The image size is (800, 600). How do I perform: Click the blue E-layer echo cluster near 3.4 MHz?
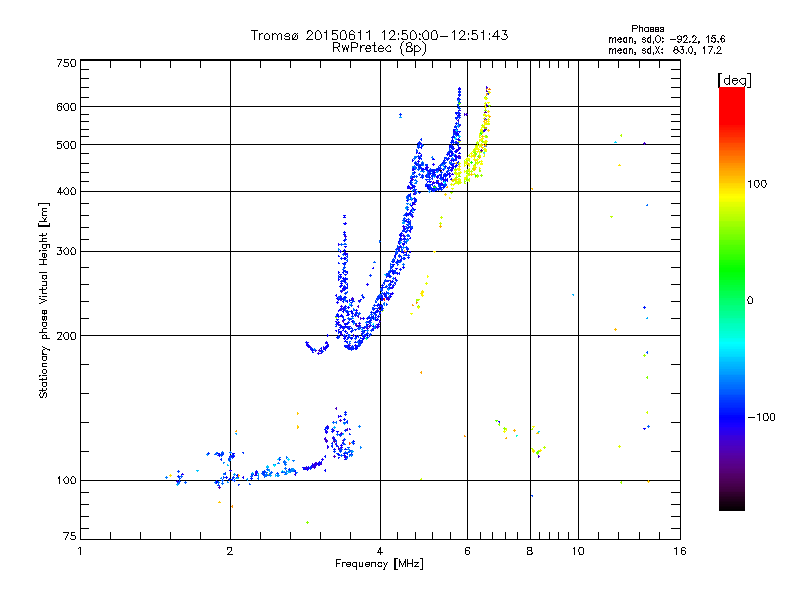pyautogui.click(x=341, y=436)
